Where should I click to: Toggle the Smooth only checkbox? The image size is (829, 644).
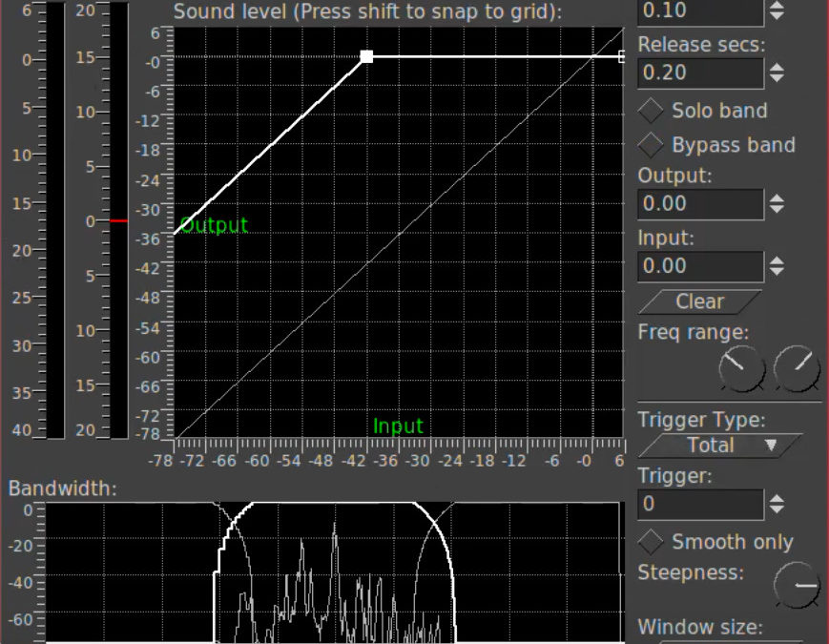[x=652, y=542]
